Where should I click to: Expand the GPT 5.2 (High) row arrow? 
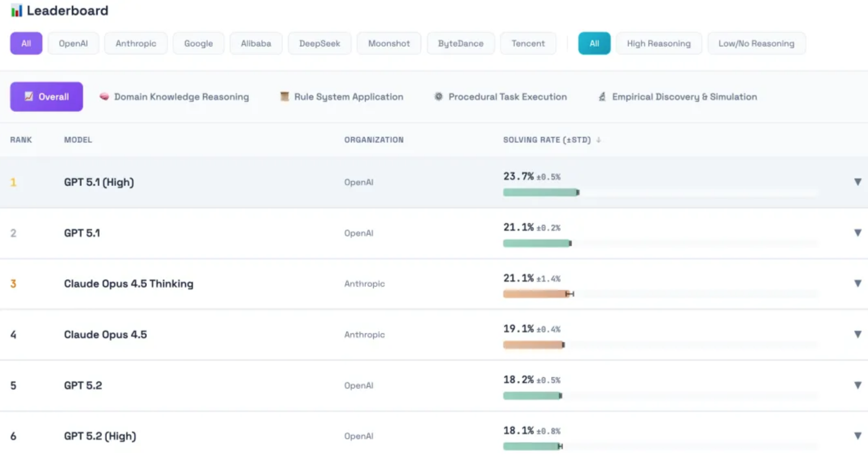[857, 435]
